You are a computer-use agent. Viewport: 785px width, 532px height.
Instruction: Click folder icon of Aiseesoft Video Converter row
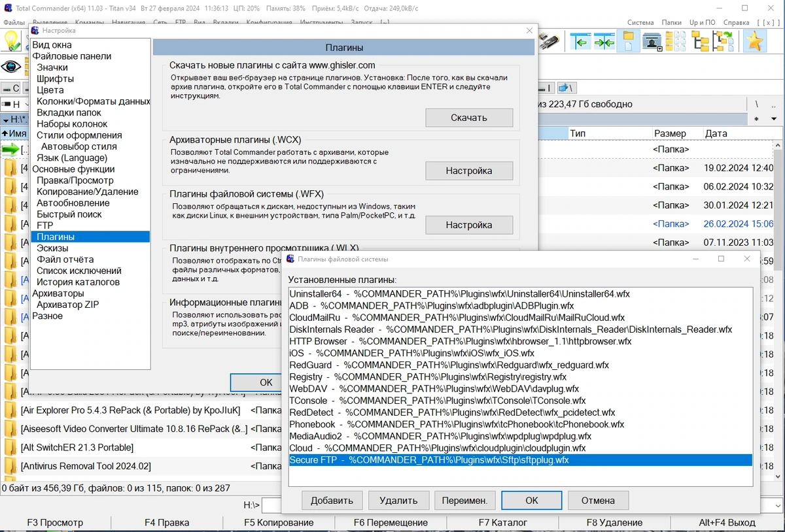10,429
